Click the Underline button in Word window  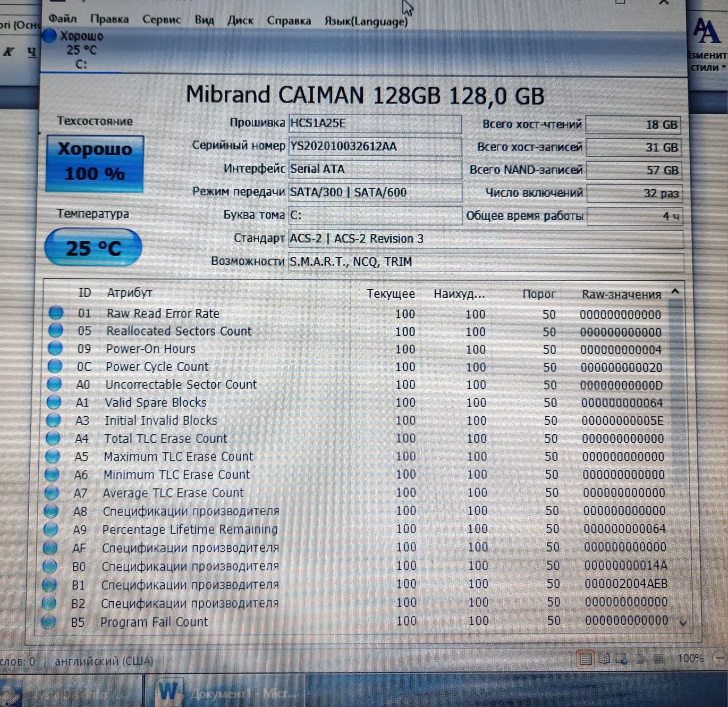tap(32, 52)
